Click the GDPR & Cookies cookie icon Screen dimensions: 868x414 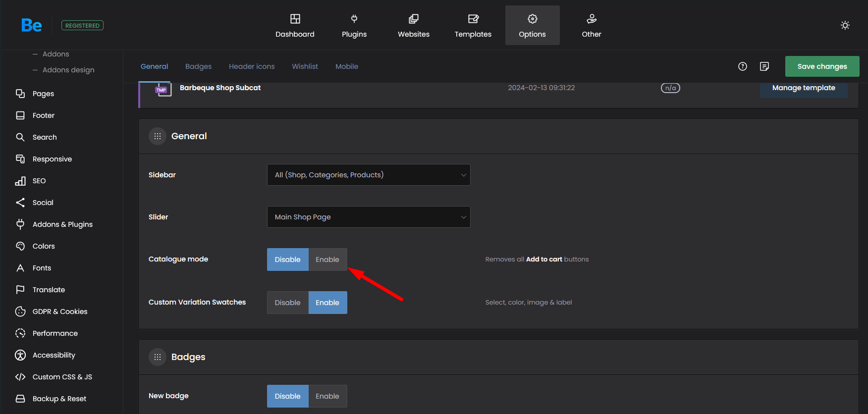click(20, 311)
